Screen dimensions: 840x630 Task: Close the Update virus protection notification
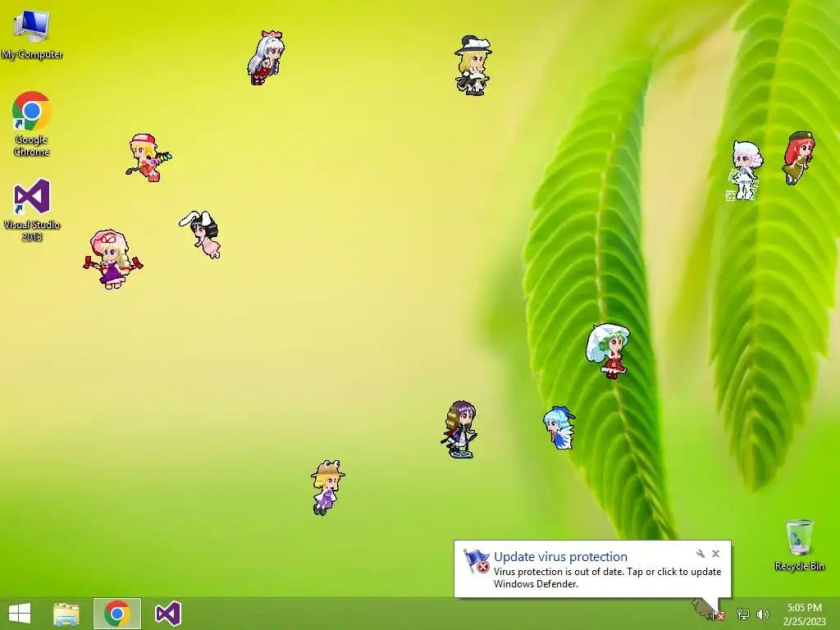coord(715,554)
